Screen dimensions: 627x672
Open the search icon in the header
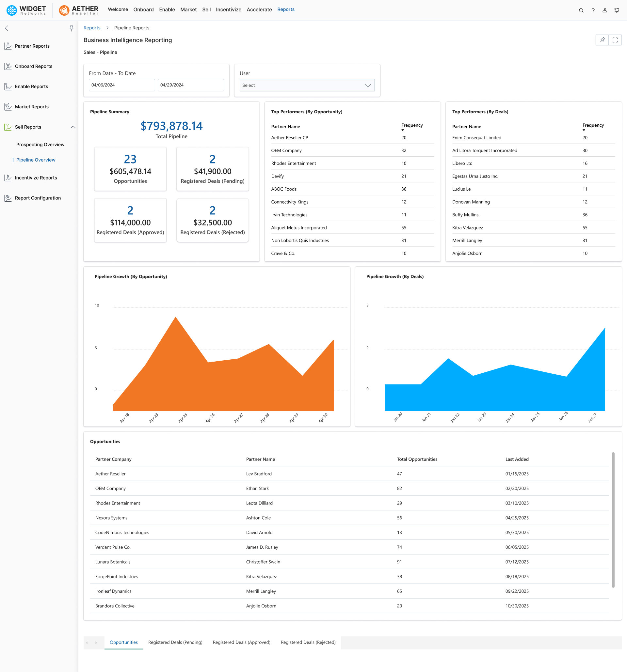tap(581, 10)
